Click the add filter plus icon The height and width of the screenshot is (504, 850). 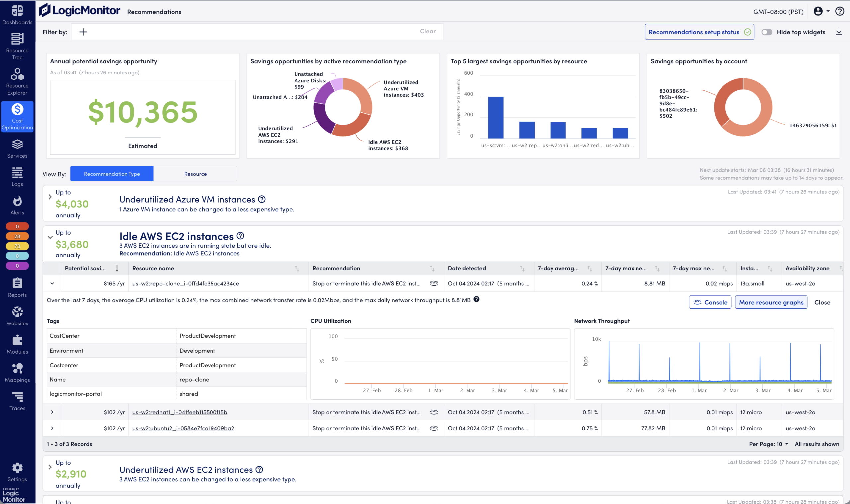point(83,32)
